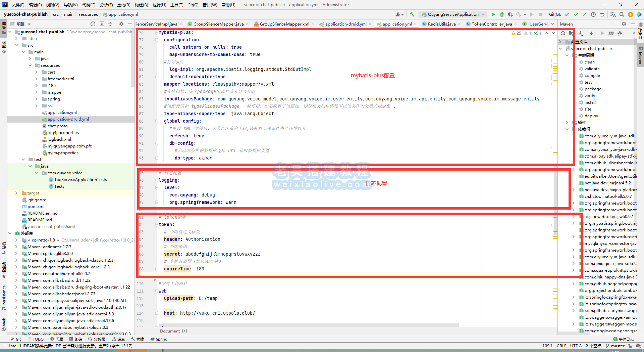Reload all Maven projects
This screenshot has height=352, width=644.
(x=563, y=33)
